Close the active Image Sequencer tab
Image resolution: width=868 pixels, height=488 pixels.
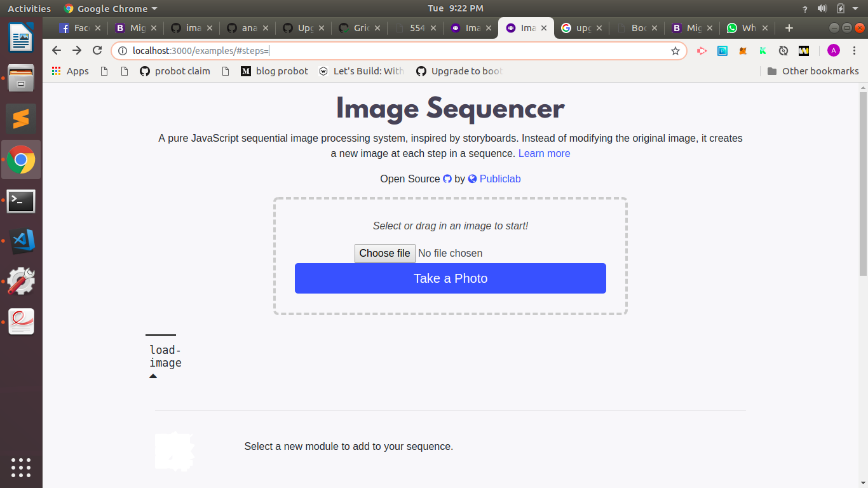544,28
